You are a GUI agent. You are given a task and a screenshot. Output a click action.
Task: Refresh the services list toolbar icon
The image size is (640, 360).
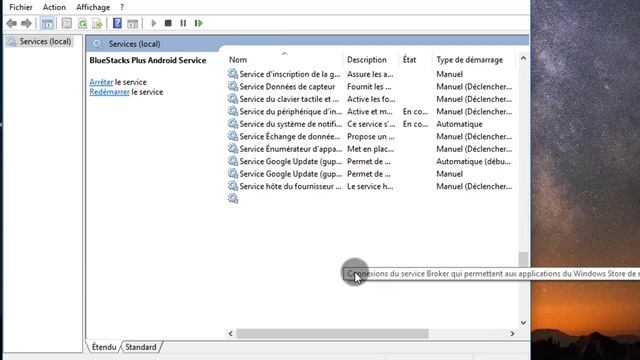(82, 23)
